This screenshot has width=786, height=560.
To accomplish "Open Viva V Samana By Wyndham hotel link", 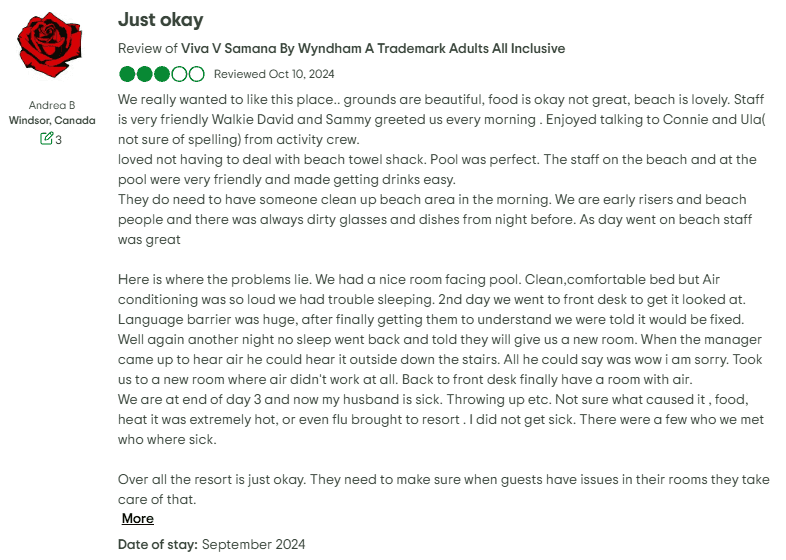I will tap(373, 48).
